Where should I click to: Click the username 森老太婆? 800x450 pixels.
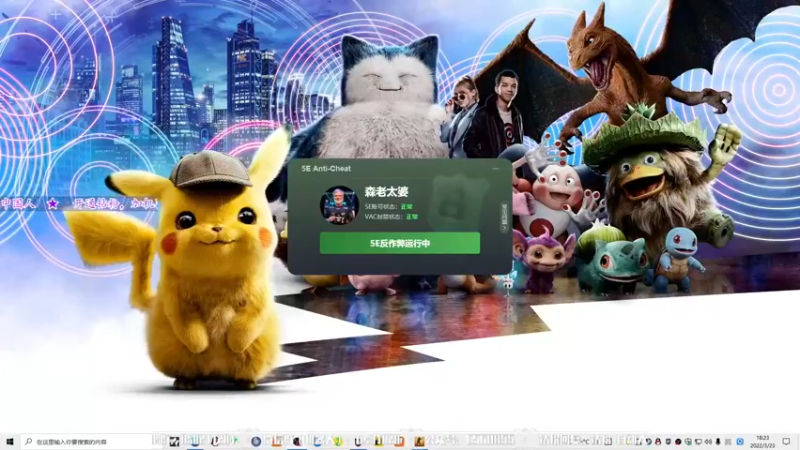[x=386, y=192]
